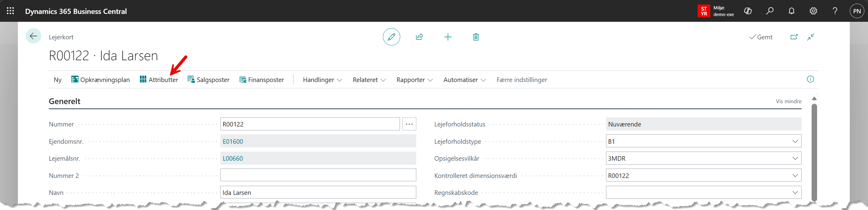
Task: Open record in new window icon
Action: tap(794, 37)
